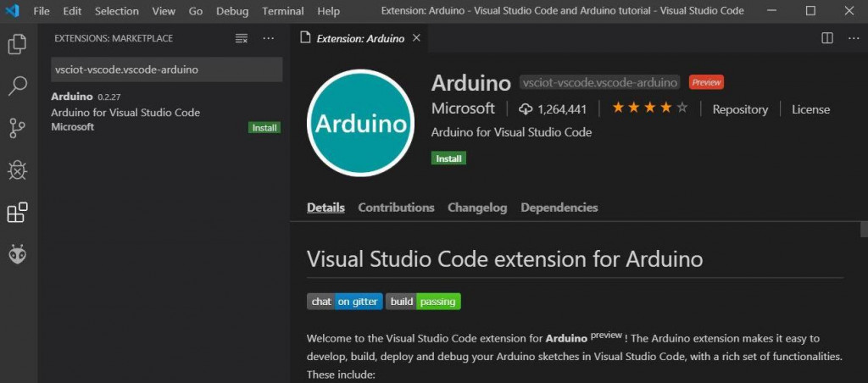Screen dimensions: 868x383
Task: Open the Source Control view
Action: (17, 129)
